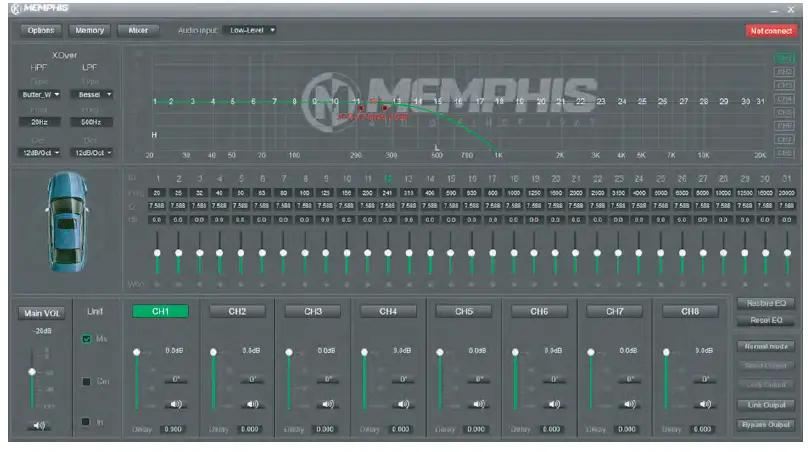
Task: Click the HPF frequency 20Hz field
Action: (40, 122)
